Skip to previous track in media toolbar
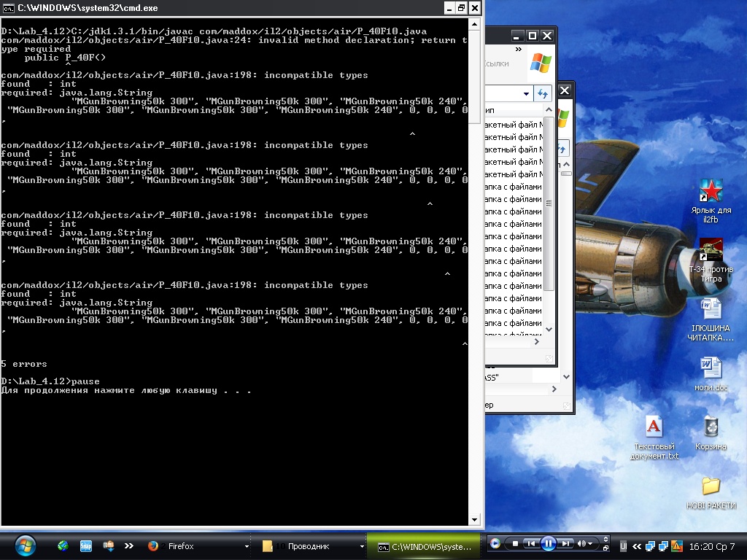Viewport: 747px width, 560px height. (531, 543)
